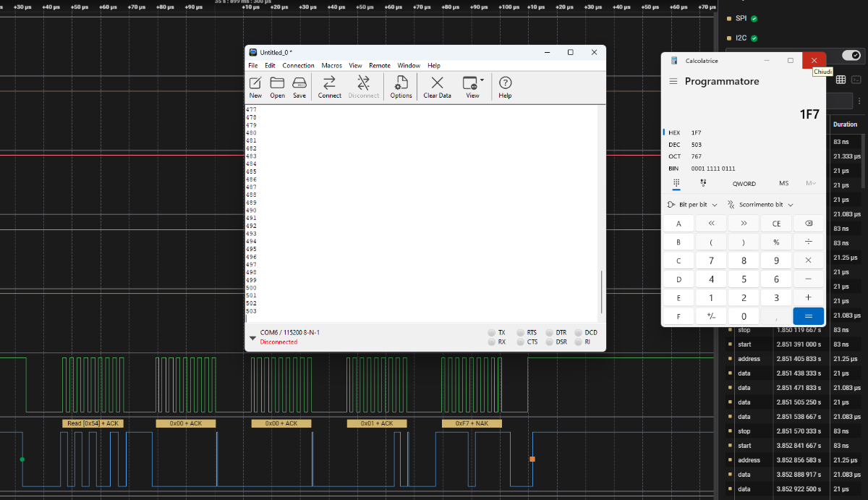The width and height of the screenshot is (868, 500).
Task: Click the green start marker on waveform
Action: point(22,459)
